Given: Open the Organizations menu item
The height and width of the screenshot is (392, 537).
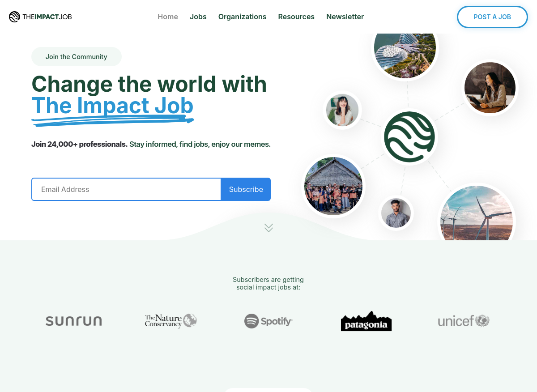Looking at the screenshot, I should click(243, 17).
